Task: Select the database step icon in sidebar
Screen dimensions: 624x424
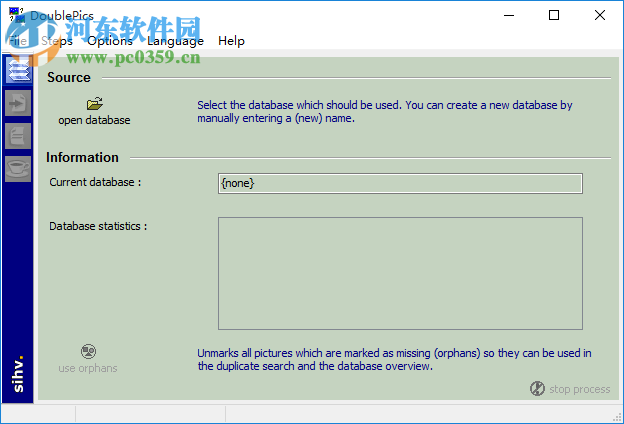Action: coord(18,70)
